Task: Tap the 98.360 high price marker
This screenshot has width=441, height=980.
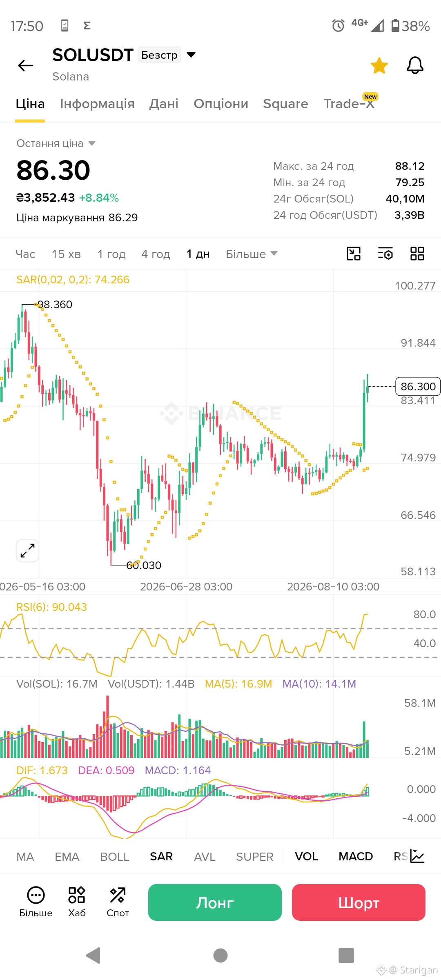Action: [x=55, y=305]
